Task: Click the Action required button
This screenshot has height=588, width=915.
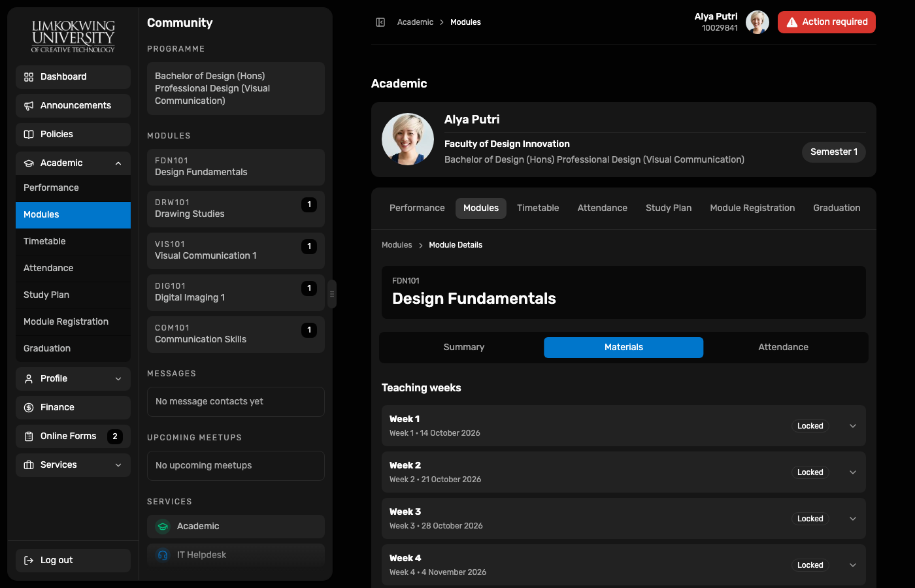Action: coord(827,22)
